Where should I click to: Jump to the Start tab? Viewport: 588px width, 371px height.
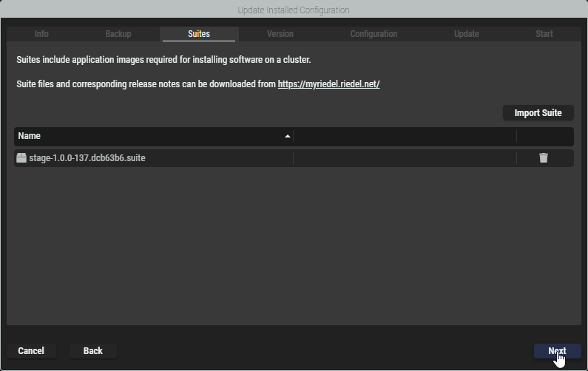[544, 34]
